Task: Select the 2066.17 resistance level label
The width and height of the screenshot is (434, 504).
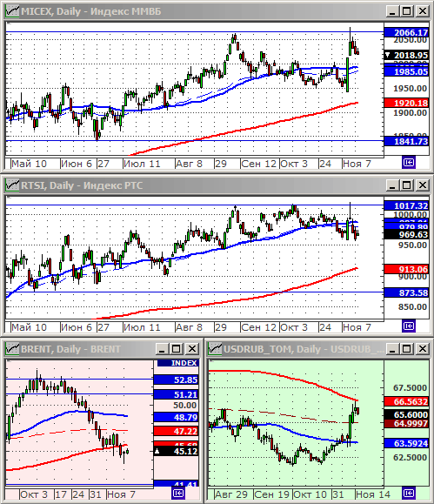Action: coord(407,32)
